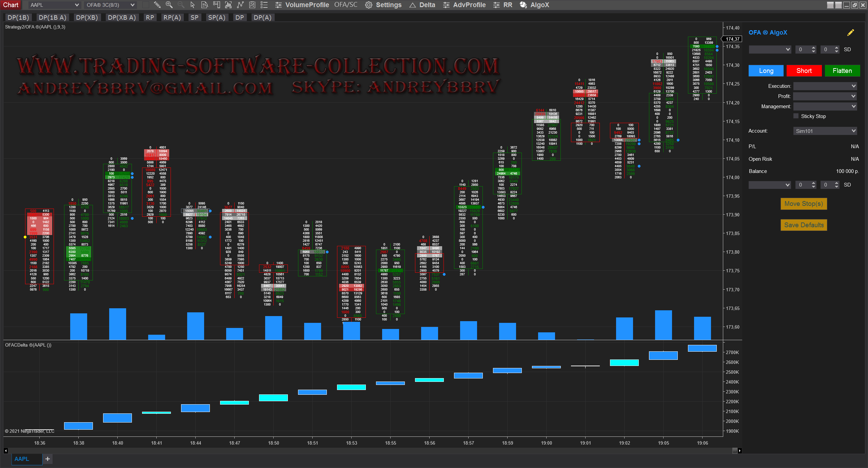The width and height of the screenshot is (868, 468).
Task: Open the indicators bar-chart icon
Action: point(228,5)
